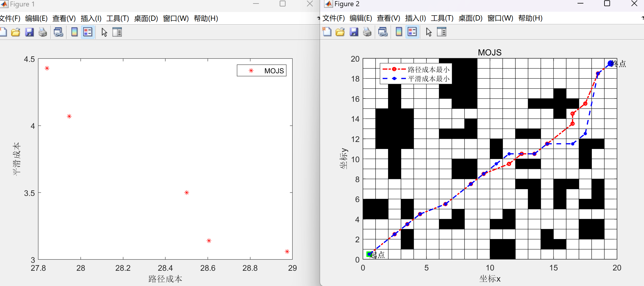
Task: Click Link Plot icon in Figure 1 toolbar
Action: click(58, 32)
